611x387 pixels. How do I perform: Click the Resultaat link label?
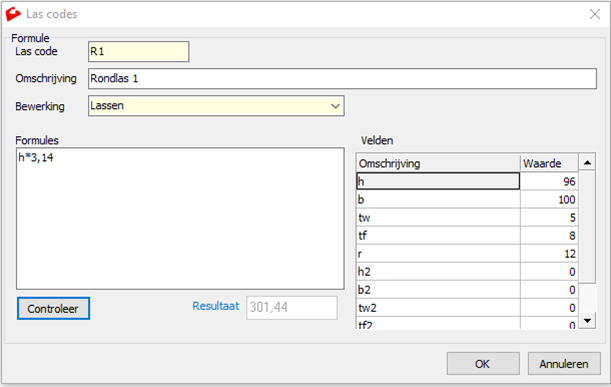click(215, 306)
